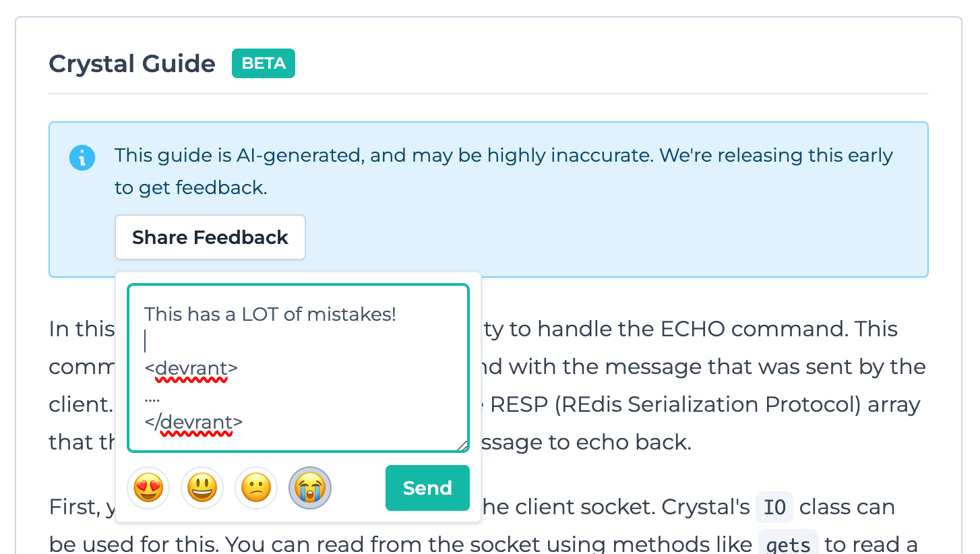This screenshot has height=554, width=980.
Task: Click the opening <devrant> tag text
Action: [x=191, y=369]
